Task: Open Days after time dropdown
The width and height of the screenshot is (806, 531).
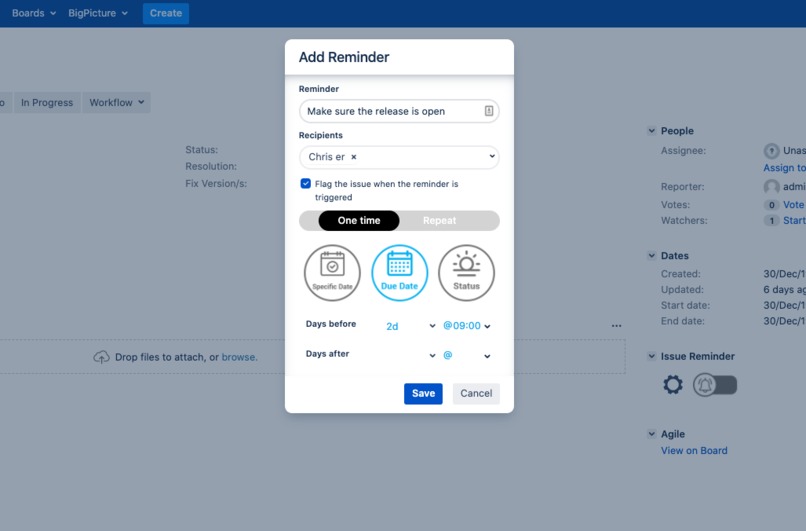Action: coord(467,355)
